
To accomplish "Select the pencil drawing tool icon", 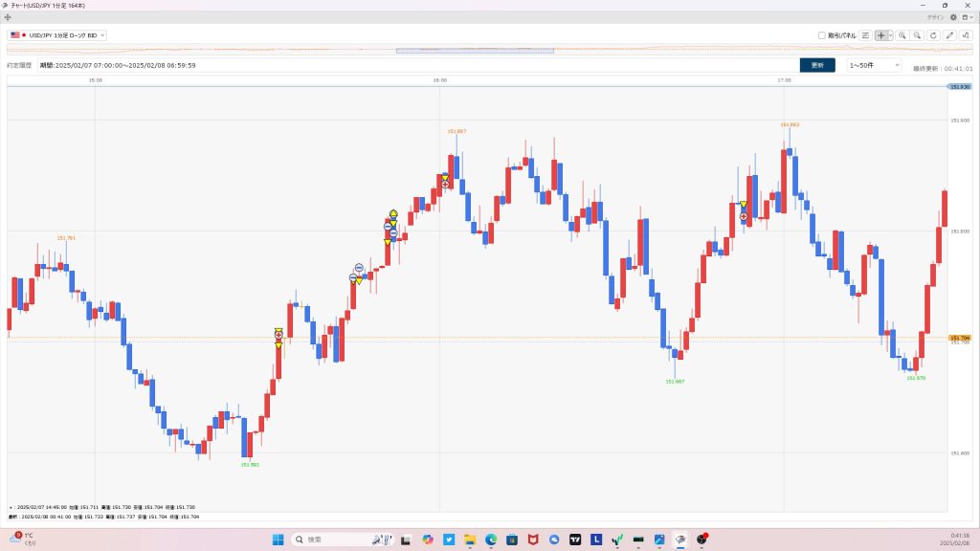I will point(949,35).
